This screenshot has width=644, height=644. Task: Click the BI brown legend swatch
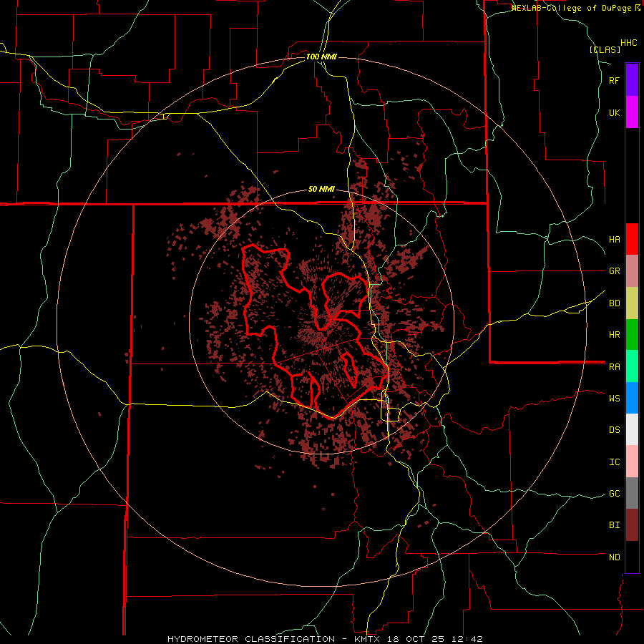(x=632, y=525)
